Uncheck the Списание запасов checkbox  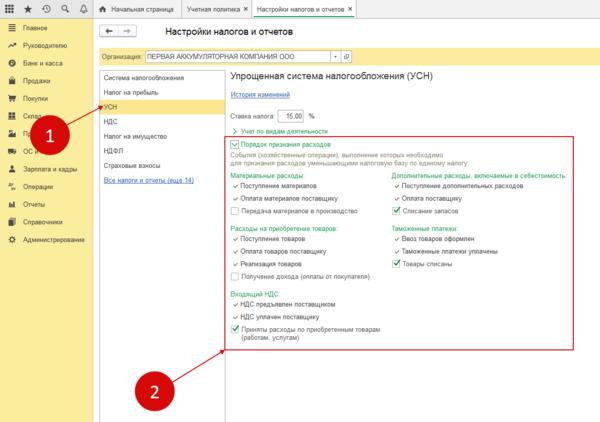coord(397,211)
